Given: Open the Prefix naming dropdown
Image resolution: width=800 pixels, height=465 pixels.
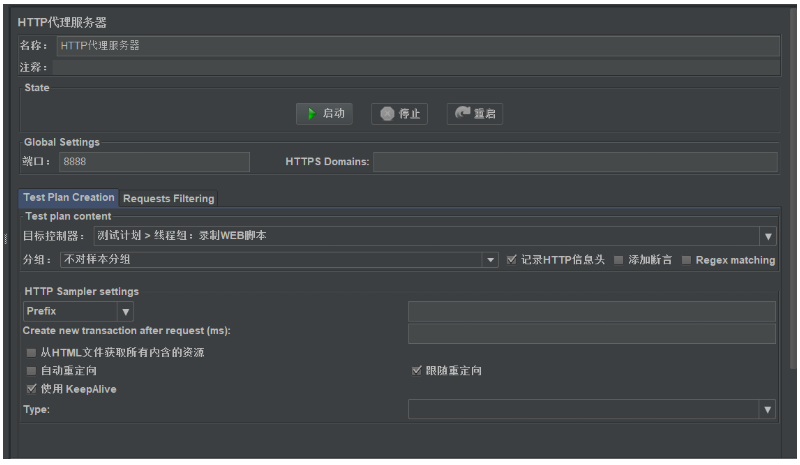Looking at the screenshot, I should pyautogui.click(x=79, y=311).
